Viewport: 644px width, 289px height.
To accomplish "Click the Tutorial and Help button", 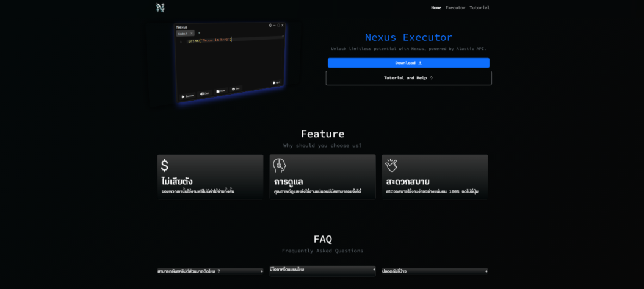I will tap(408, 78).
